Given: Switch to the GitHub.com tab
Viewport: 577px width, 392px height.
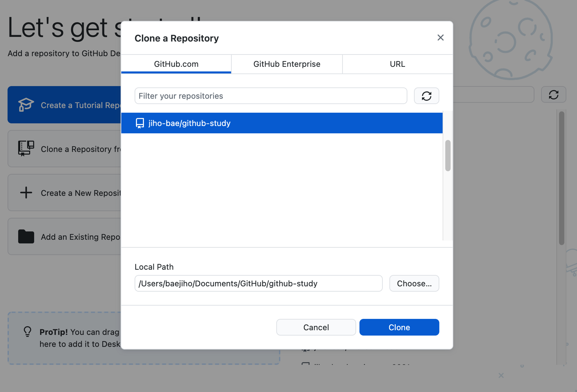Looking at the screenshot, I should click(176, 64).
